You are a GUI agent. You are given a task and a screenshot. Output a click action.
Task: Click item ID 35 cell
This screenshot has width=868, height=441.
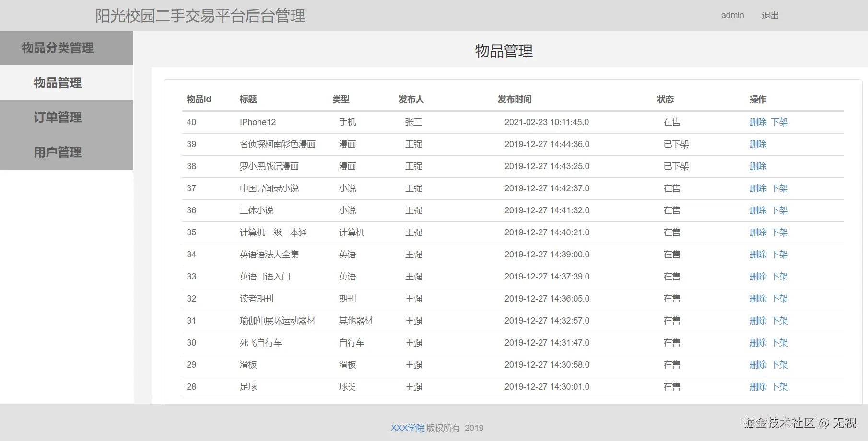191,232
